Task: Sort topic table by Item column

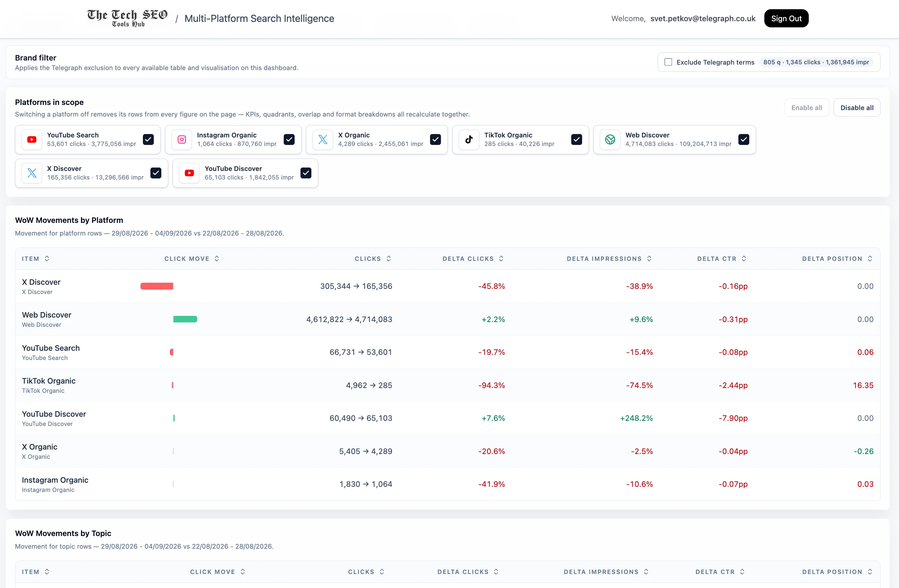Action: coord(36,572)
